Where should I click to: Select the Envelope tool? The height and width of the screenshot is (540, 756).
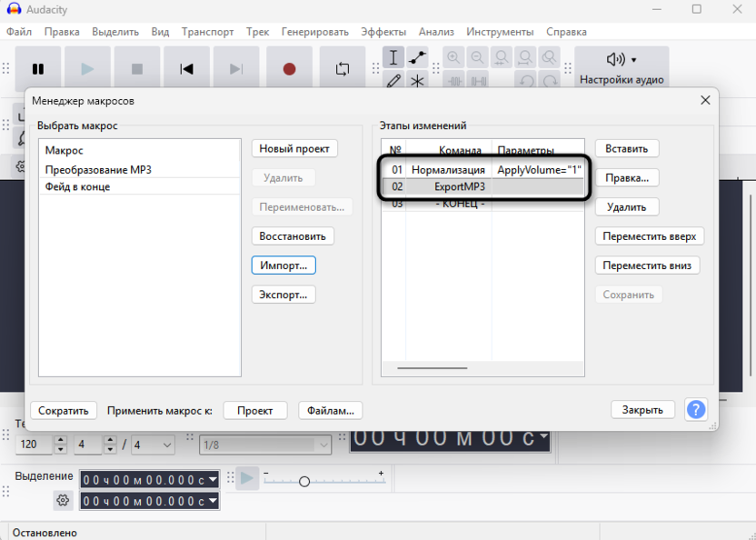(x=417, y=58)
